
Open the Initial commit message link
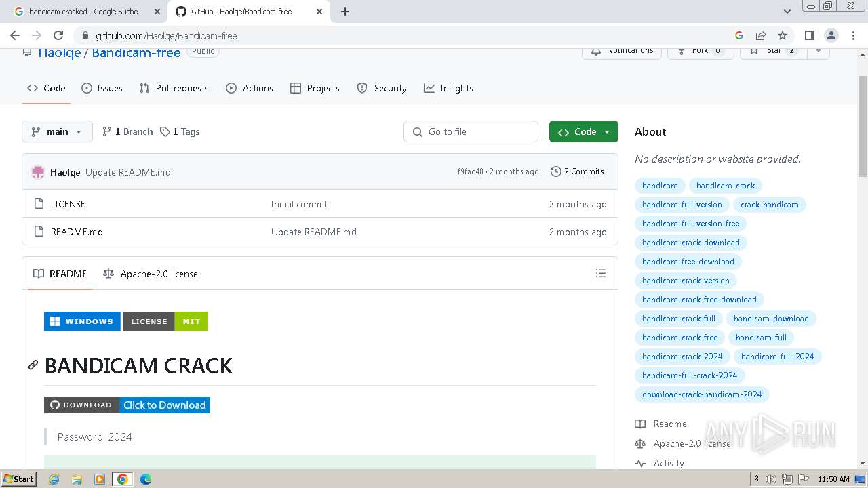[299, 204]
